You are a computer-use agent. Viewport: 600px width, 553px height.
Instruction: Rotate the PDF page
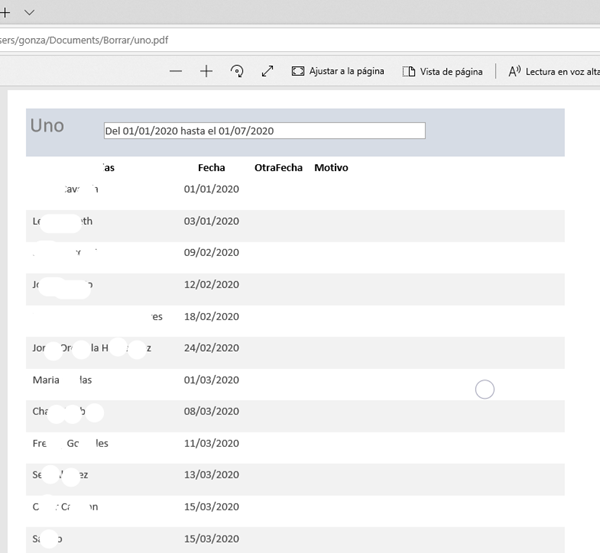(237, 72)
